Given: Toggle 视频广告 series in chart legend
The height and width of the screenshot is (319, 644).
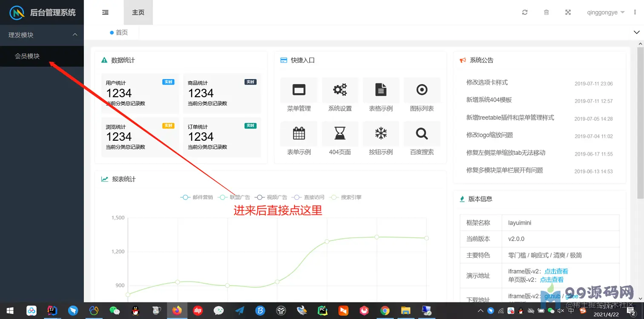Looking at the screenshot, I should [x=271, y=197].
